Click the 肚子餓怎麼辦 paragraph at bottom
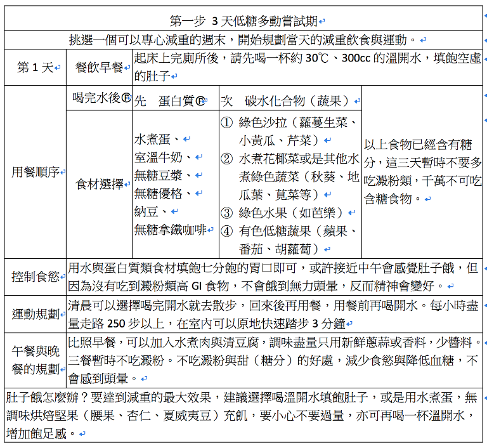Image resolution: width=487 pixels, height=448 pixels. coord(241,416)
